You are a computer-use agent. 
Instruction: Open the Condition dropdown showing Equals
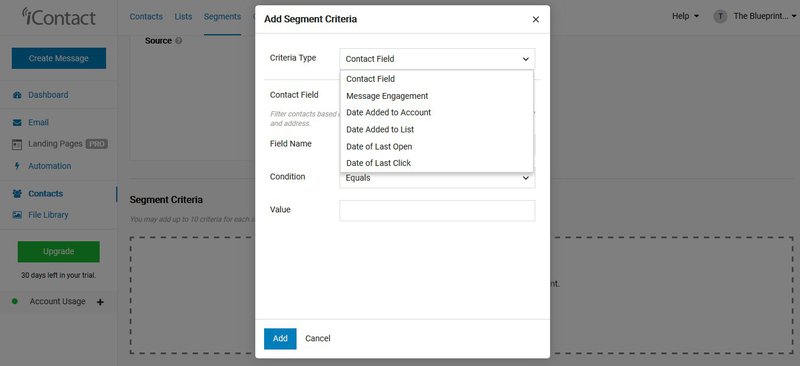coord(437,179)
